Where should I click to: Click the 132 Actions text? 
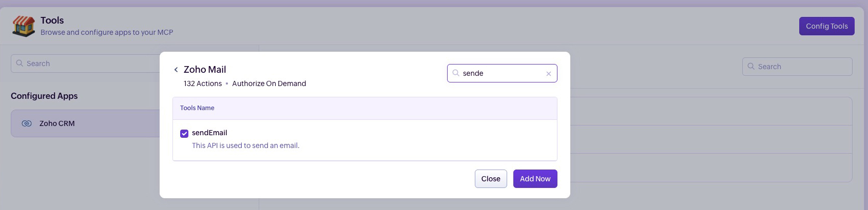pos(203,83)
